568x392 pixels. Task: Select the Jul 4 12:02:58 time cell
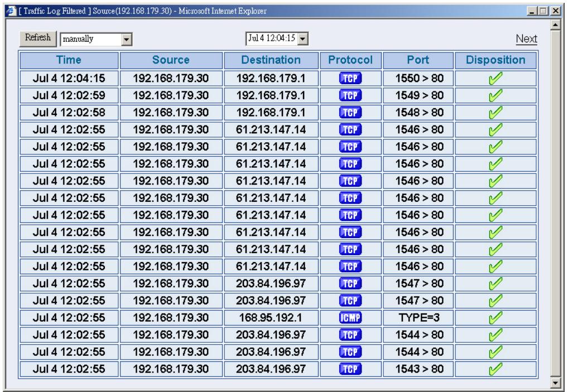[69, 113]
